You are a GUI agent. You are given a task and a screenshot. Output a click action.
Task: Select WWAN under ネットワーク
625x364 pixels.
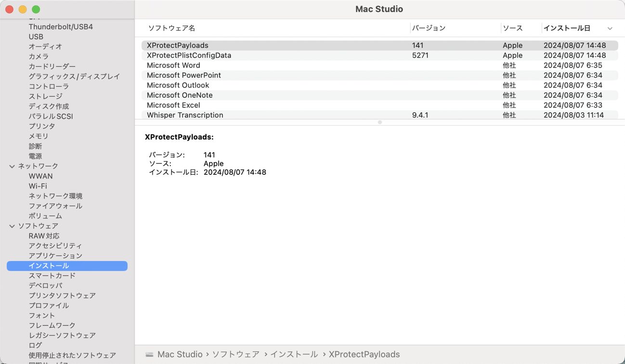click(40, 176)
